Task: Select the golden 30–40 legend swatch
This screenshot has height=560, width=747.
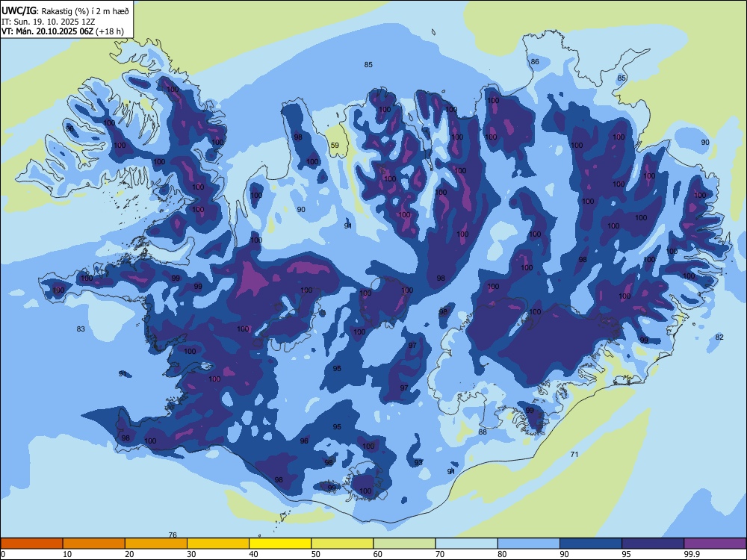Action: coord(218,544)
